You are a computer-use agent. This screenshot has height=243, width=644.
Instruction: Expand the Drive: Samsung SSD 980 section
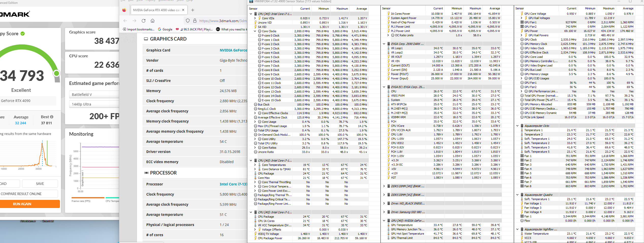(384, 212)
